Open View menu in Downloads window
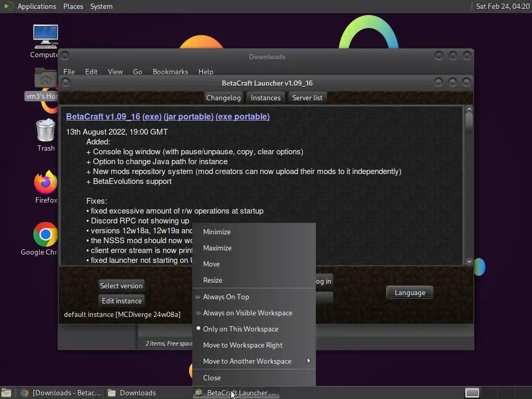This screenshot has height=399, width=532. (115, 72)
